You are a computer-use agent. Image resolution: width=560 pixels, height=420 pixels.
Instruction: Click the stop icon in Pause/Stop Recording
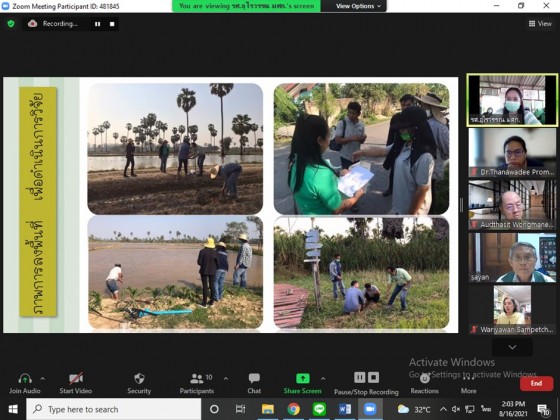point(373,378)
